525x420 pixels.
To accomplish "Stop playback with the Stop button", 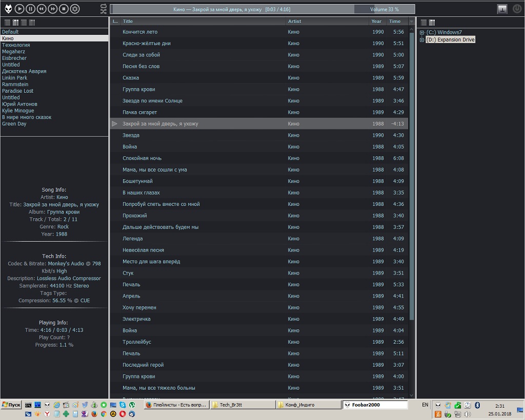I will coord(64,9).
